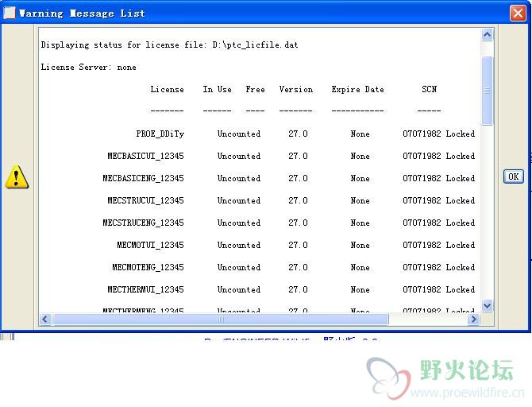532x407 pixels.
Task: Click the title bar window icon
Action: point(10,13)
